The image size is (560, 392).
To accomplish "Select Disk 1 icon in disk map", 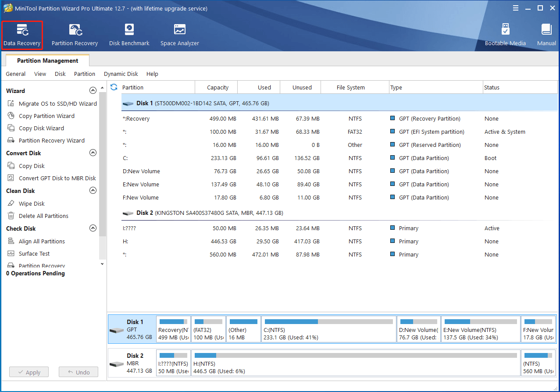I will pyautogui.click(x=117, y=330).
